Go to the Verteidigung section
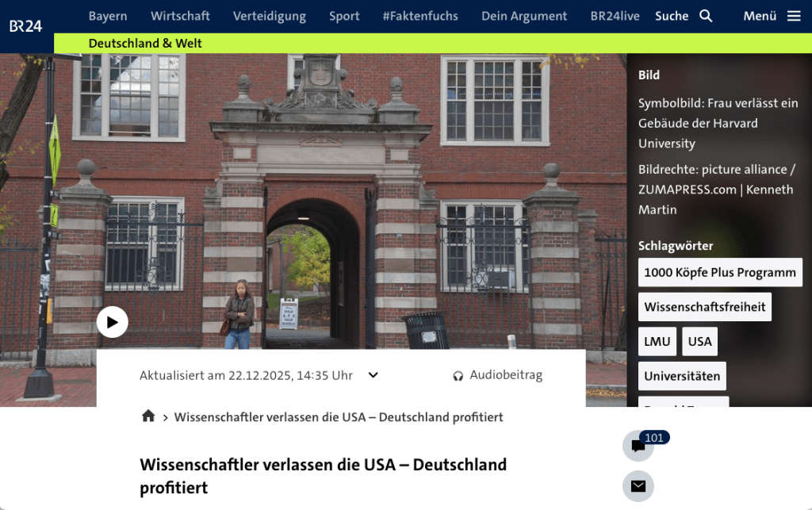 [x=270, y=16]
